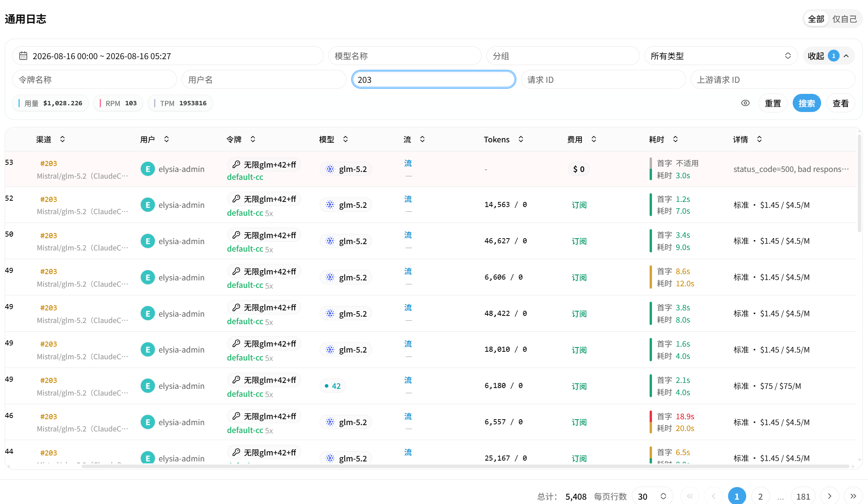The height and width of the screenshot is (504, 868).
Task: Click the channel field containing 203
Action: coord(434,80)
